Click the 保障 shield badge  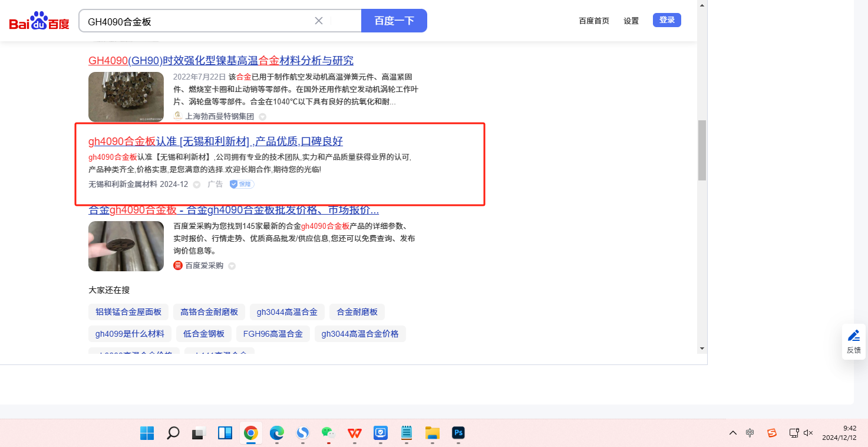tap(242, 184)
